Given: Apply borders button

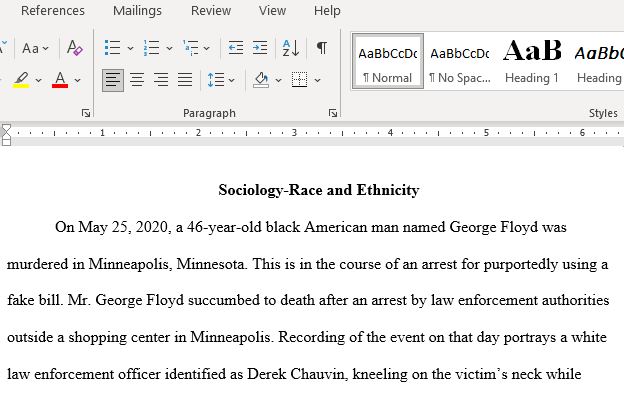Looking at the screenshot, I should (x=299, y=80).
